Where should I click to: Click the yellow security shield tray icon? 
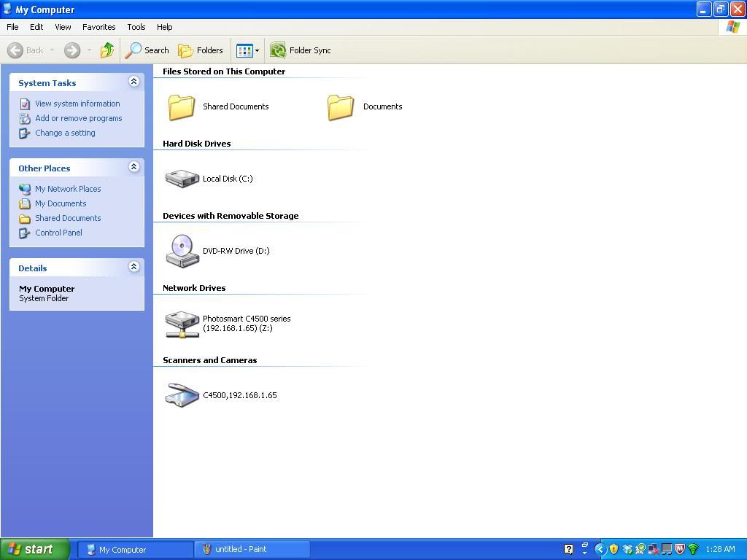coord(614,550)
